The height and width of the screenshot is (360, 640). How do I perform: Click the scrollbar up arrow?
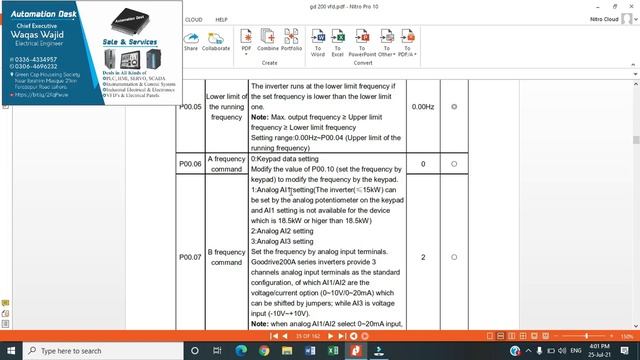coord(636,84)
